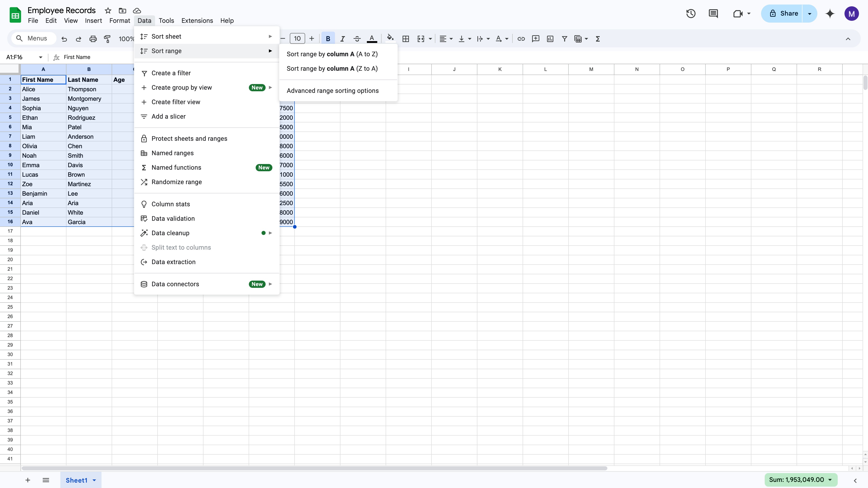Image resolution: width=868 pixels, height=488 pixels.
Task: Click the print icon
Action: coord(93,39)
